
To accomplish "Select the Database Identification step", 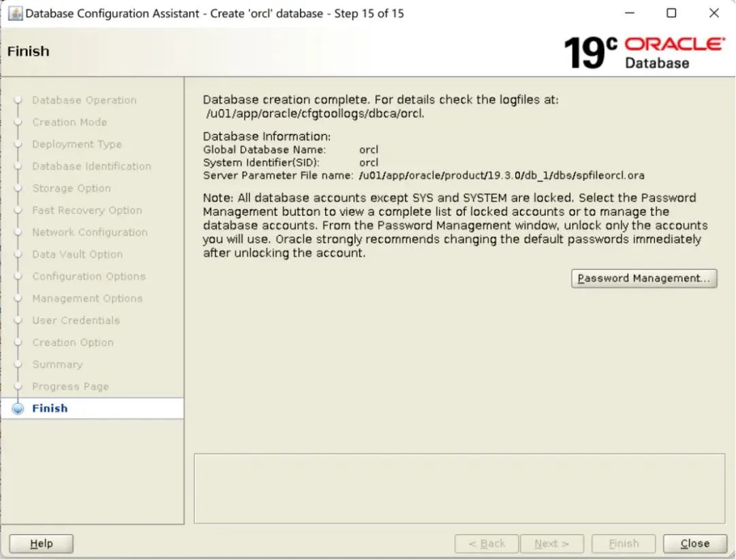I will click(91, 166).
